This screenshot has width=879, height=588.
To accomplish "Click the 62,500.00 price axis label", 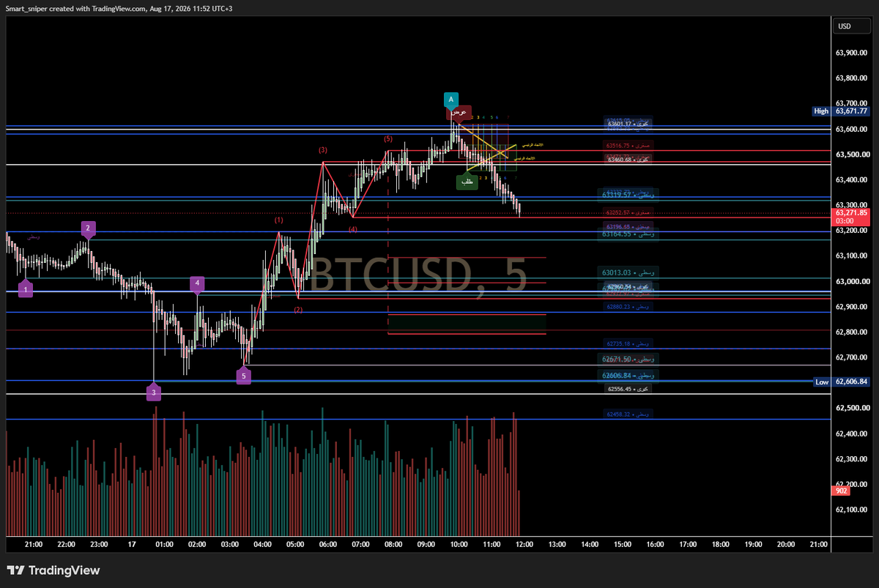I will tap(851, 408).
